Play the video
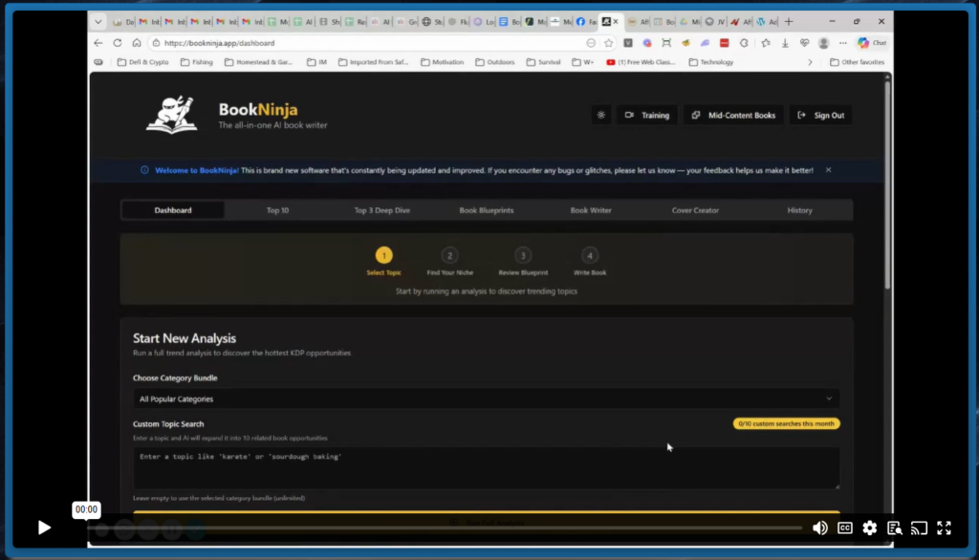 click(x=44, y=528)
